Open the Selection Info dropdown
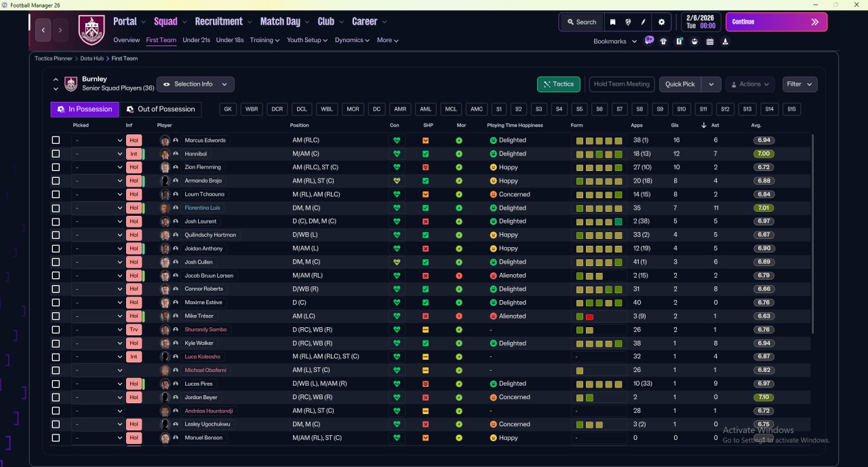The height and width of the screenshot is (467, 868). 195,84
